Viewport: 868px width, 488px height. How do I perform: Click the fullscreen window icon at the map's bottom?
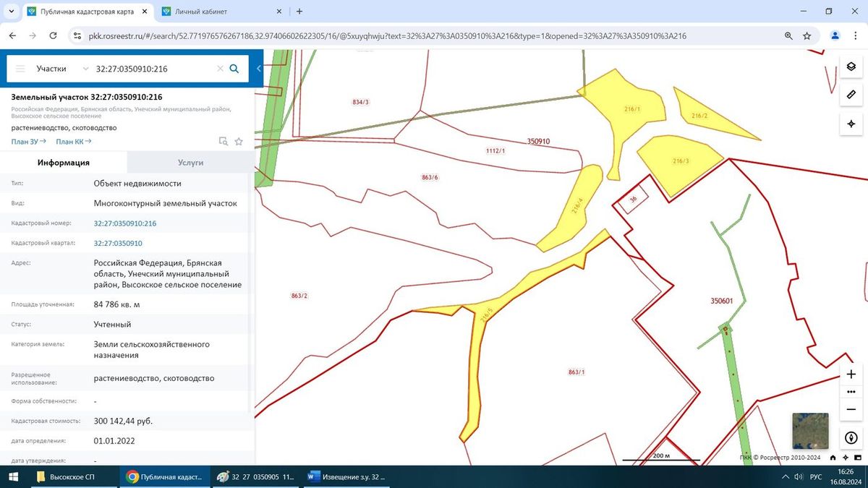click(x=858, y=458)
